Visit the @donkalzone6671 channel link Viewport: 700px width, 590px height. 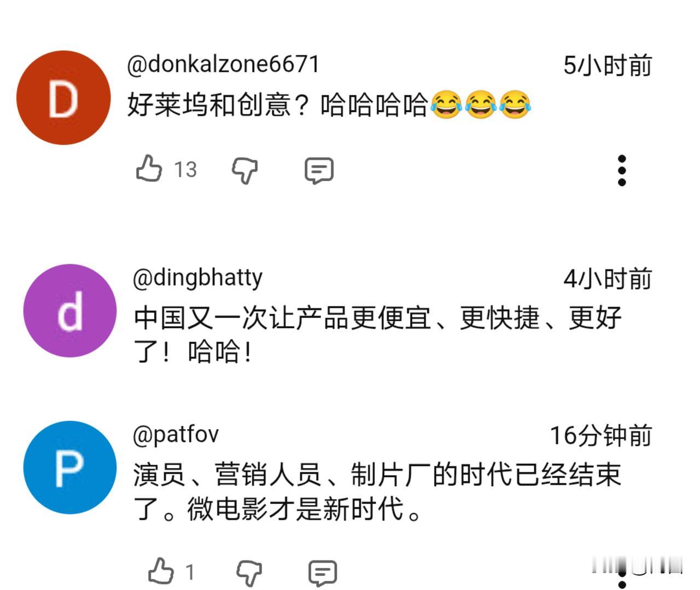(x=223, y=64)
